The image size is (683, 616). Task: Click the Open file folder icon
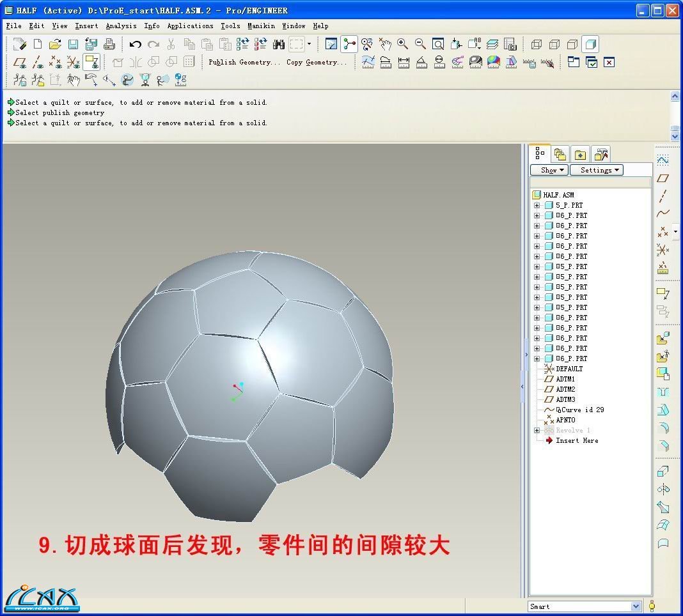(x=55, y=44)
